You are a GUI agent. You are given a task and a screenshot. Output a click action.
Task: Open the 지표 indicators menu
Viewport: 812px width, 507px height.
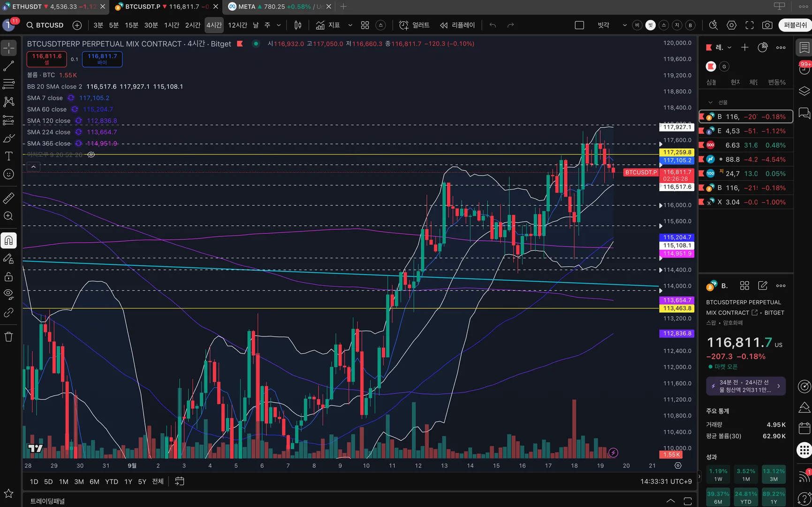(x=328, y=25)
